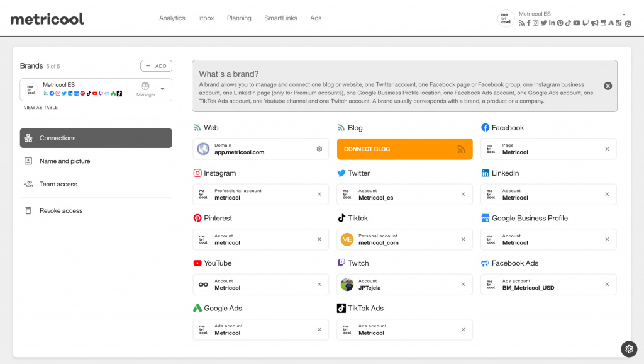Remove Instagram professional account metricool
This screenshot has height=364, width=644.
point(319,194)
